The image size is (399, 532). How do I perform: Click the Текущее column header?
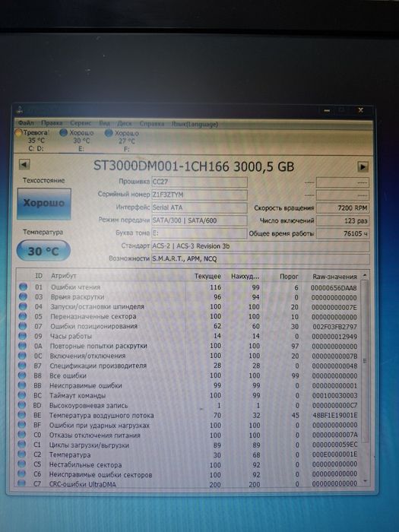tap(207, 277)
